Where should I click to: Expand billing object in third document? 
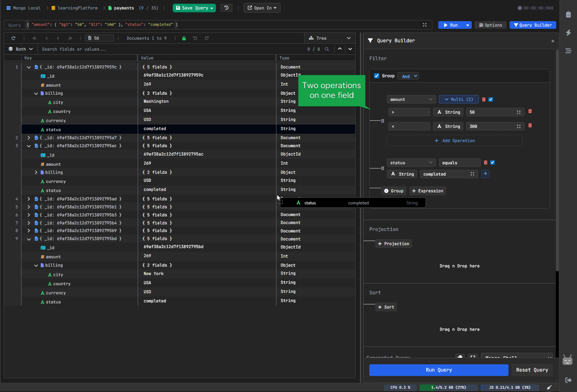(36, 172)
